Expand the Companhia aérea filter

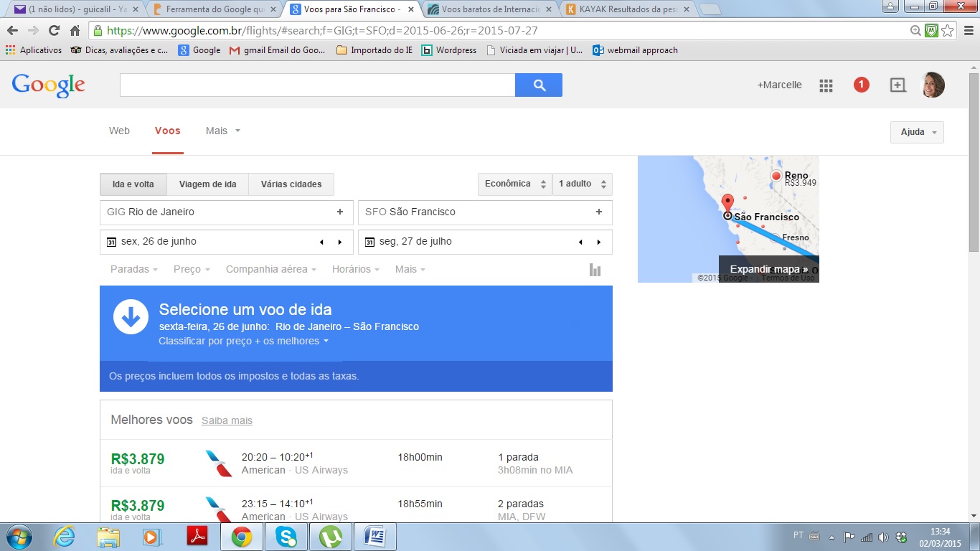(x=271, y=269)
